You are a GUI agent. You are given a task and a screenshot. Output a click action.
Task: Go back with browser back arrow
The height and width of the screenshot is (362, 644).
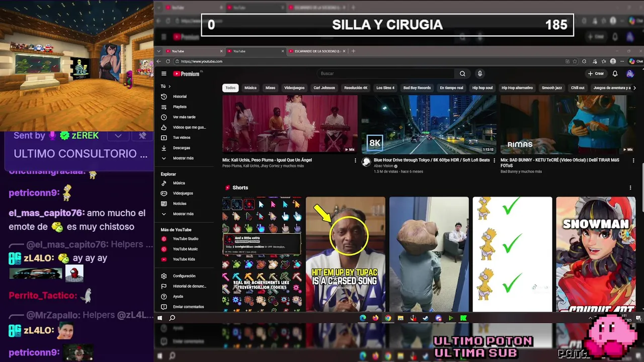159,61
